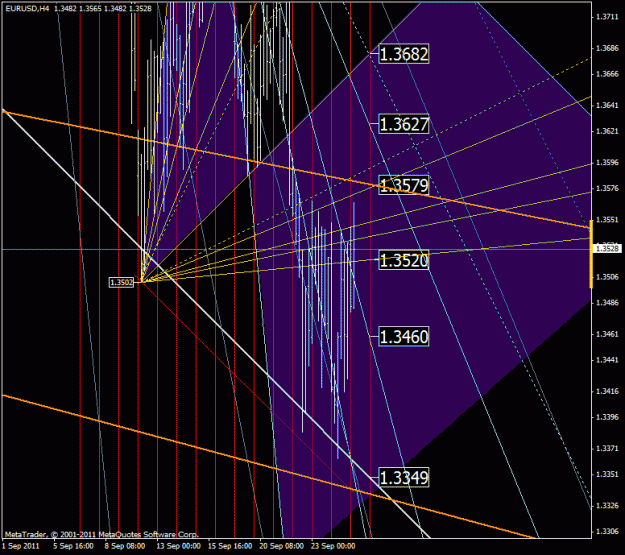The width and height of the screenshot is (625, 555).
Task: Select the 1.3502 fan origin price tag
Action: pos(122,283)
